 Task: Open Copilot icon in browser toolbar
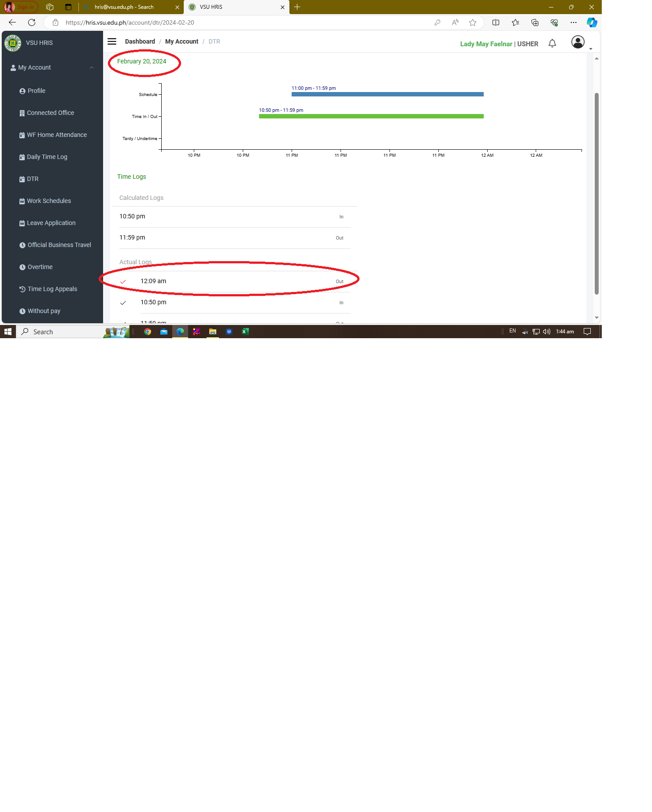click(592, 22)
